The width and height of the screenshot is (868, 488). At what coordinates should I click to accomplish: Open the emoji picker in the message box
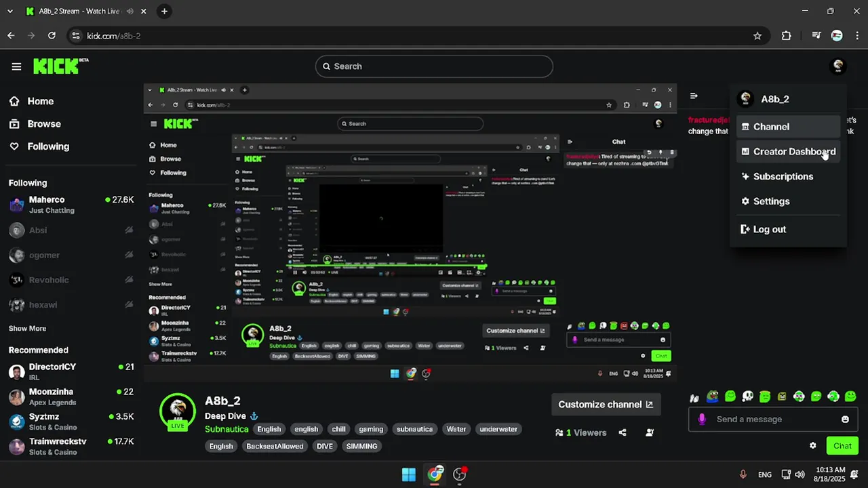[x=845, y=420]
